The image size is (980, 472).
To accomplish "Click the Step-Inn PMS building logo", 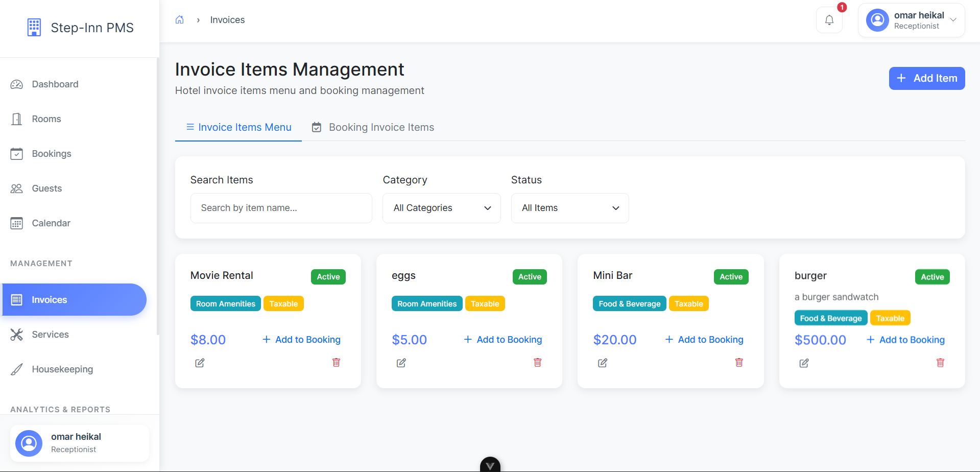I will point(34,27).
